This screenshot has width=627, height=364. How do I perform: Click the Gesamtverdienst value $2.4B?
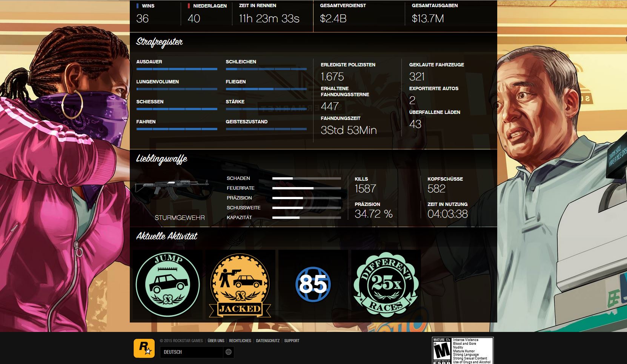333,19
